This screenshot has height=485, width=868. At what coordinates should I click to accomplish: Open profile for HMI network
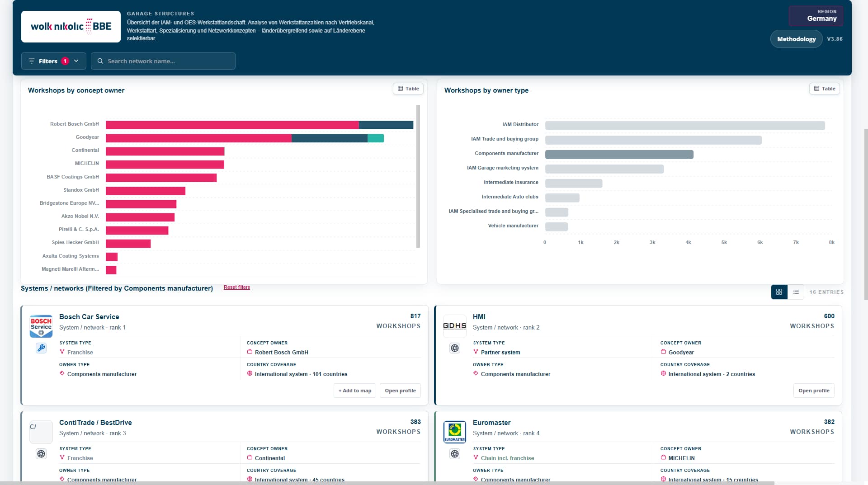814,391
